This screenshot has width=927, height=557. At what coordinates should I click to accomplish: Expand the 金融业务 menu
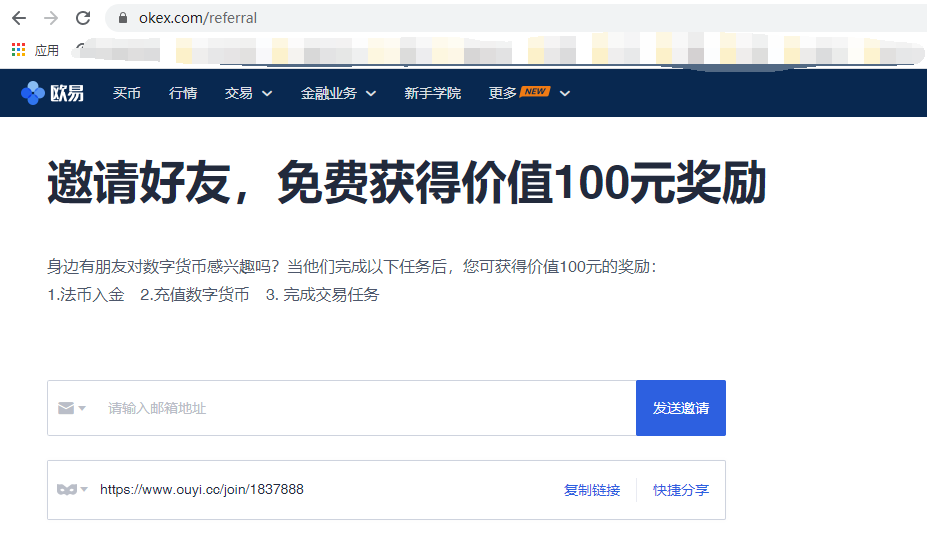click(329, 93)
